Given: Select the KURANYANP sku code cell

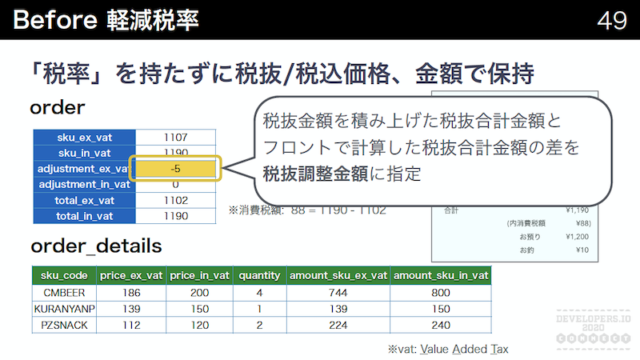Looking at the screenshot, I should click(x=64, y=309).
